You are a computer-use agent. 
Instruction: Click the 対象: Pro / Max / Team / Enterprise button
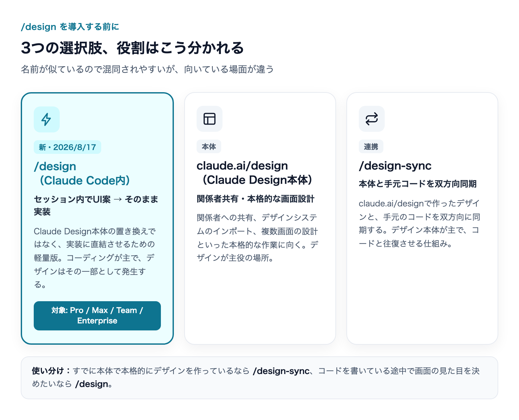[x=97, y=316]
